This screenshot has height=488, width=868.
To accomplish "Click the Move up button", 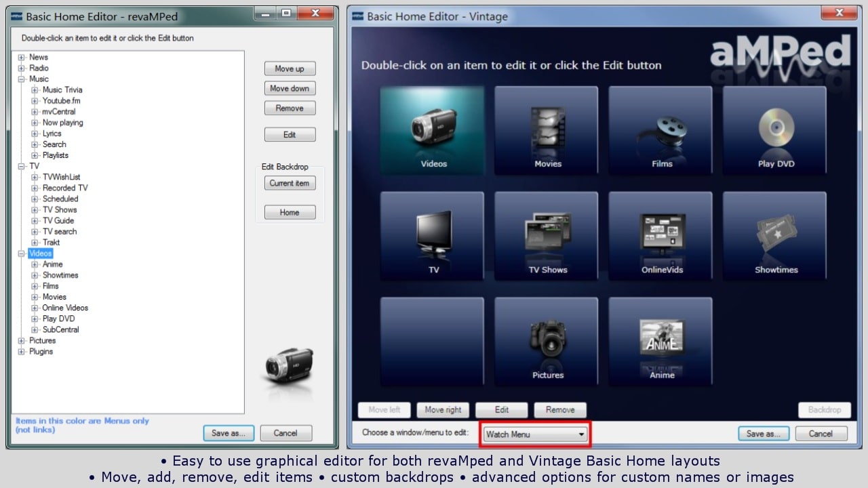I will 290,68.
